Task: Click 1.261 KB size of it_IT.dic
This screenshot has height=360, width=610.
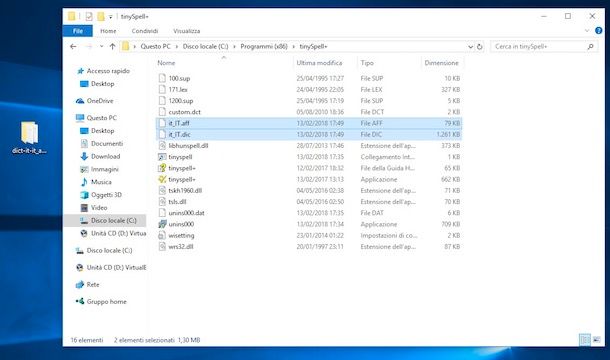Action: click(448, 135)
